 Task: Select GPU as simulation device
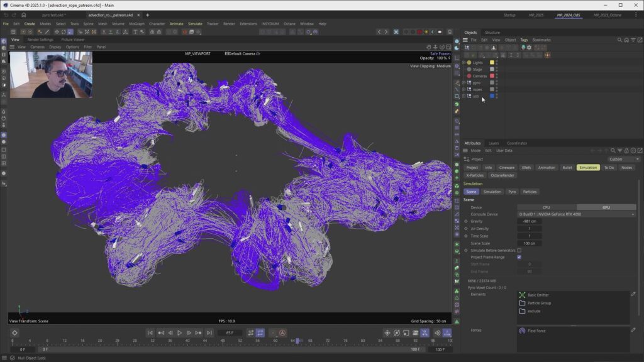[606, 207]
